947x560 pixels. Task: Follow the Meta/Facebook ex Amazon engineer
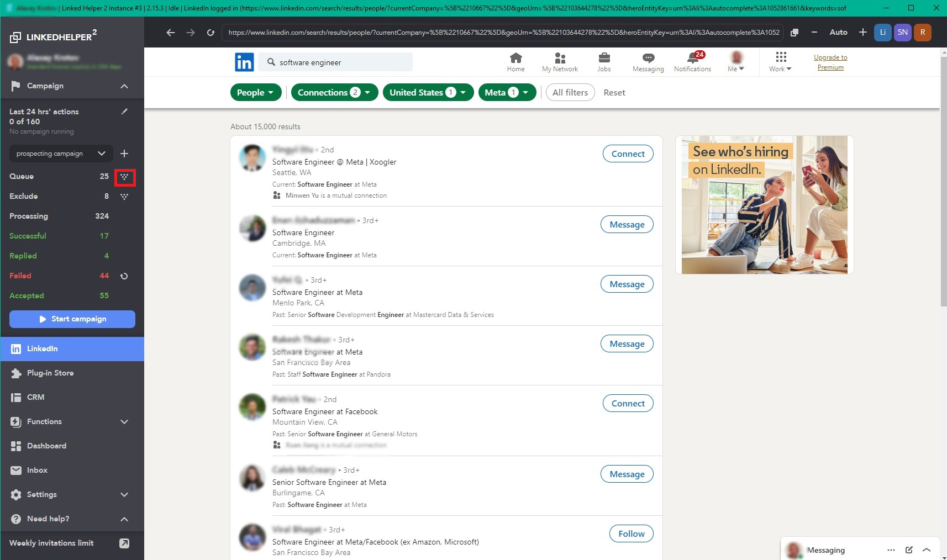tap(632, 533)
